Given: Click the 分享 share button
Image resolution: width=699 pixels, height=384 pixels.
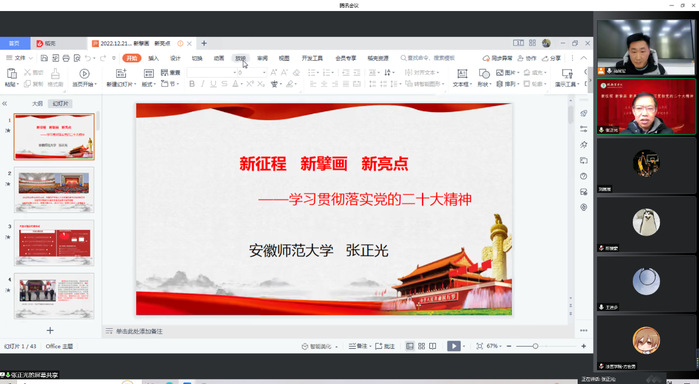Looking at the screenshot, I should pos(551,58).
